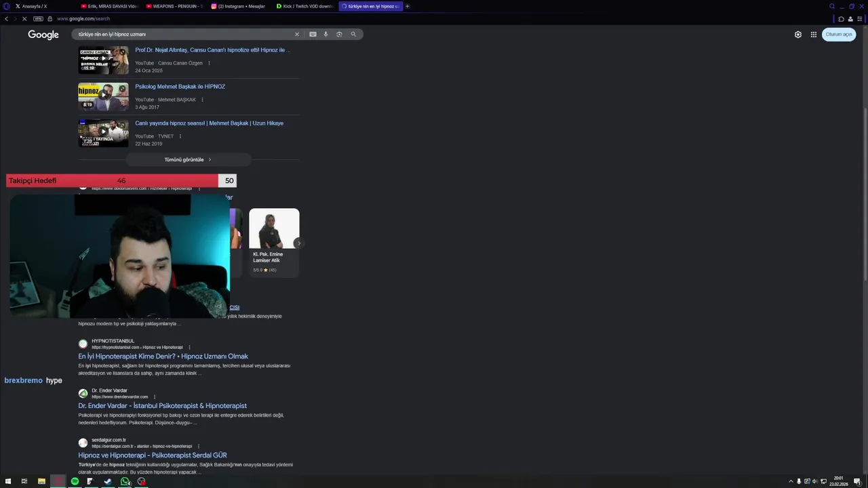Open the Google logo homepage link

click(43, 35)
